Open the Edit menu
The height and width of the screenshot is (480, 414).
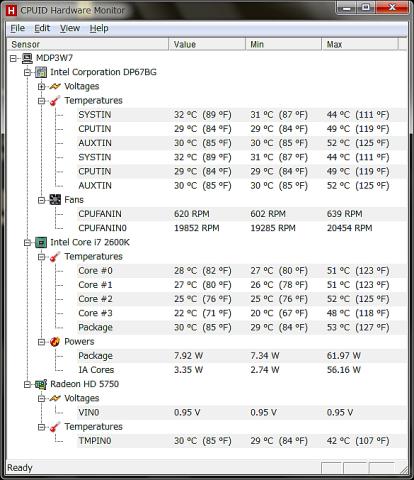click(42, 28)
